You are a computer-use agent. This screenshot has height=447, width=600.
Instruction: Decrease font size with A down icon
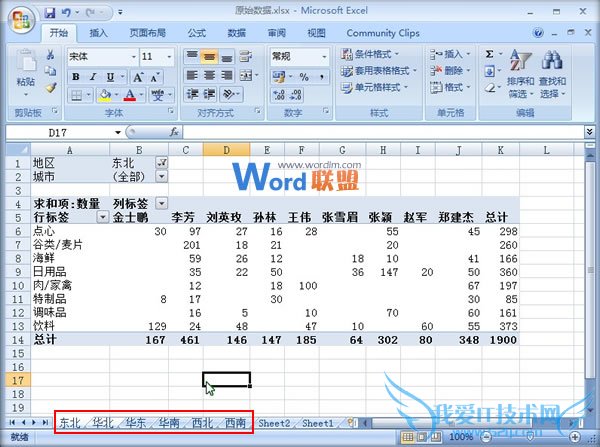[x=155, y=77]
